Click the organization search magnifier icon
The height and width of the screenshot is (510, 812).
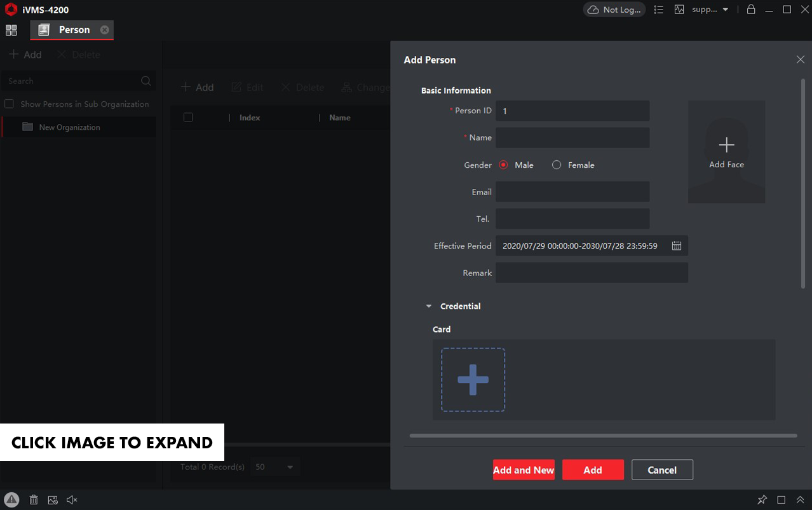pyautogui.click(x=146, y=81)
